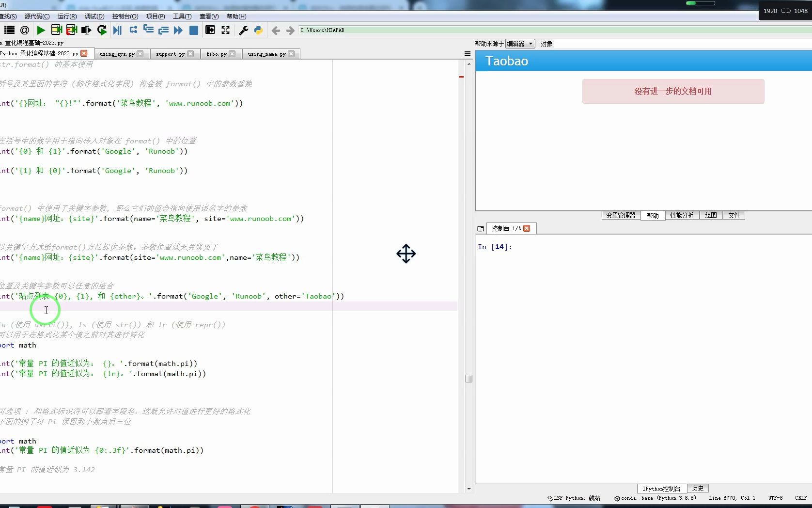Re-run last script icon
Viewport: 812px width, 508px height.
102,30
